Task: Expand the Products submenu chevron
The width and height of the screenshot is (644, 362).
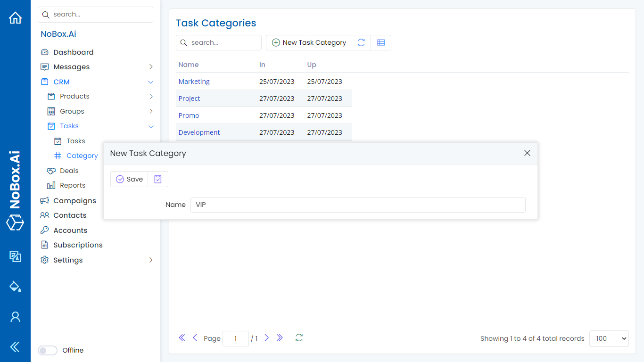Action: click(x=151, y=97)
